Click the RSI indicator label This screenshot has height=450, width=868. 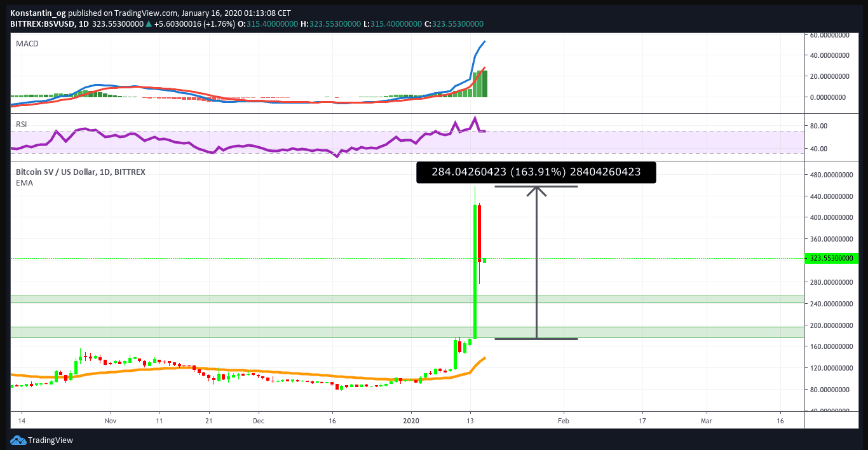pyautogui.click(x=21, y=124)
